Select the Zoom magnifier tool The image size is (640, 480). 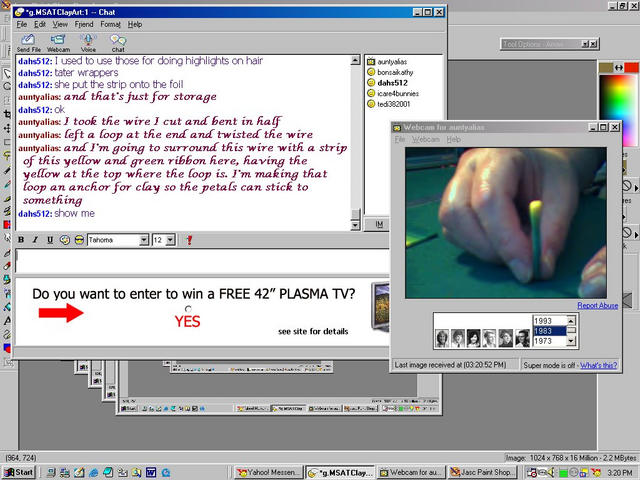[7, 87]
